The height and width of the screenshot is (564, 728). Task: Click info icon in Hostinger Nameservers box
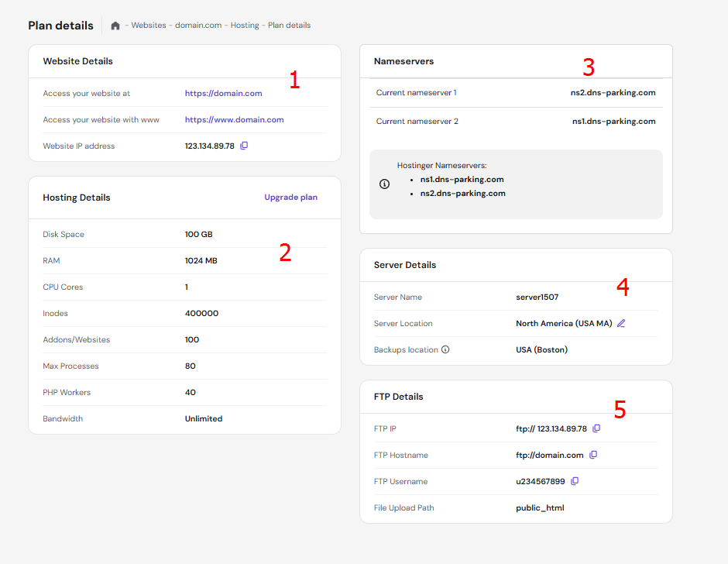pos(384,184)
